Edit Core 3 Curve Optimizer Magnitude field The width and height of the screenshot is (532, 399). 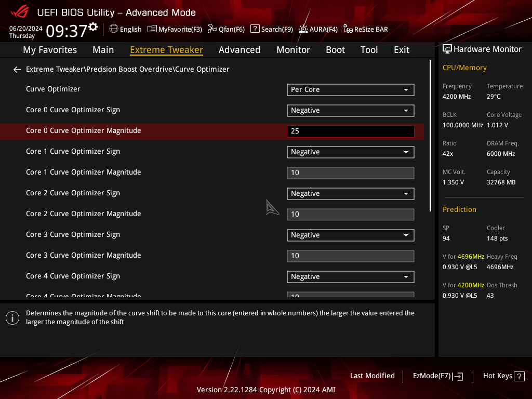click(x=351, y=256)
